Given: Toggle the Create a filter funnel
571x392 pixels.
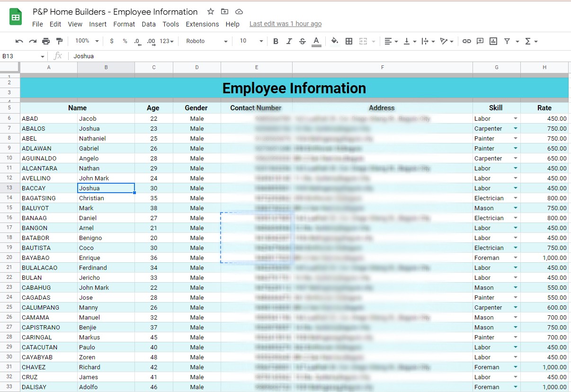Looking at the screenshot, I should (507, 41).
